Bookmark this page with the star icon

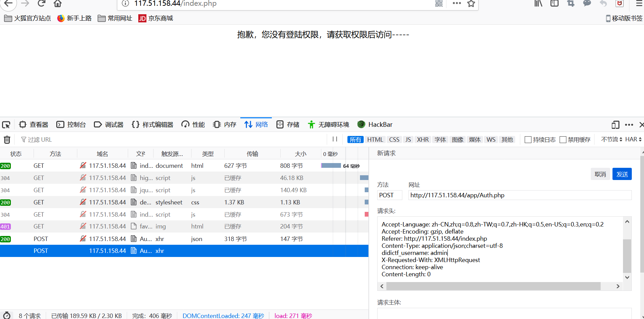(x=471, y=4)
